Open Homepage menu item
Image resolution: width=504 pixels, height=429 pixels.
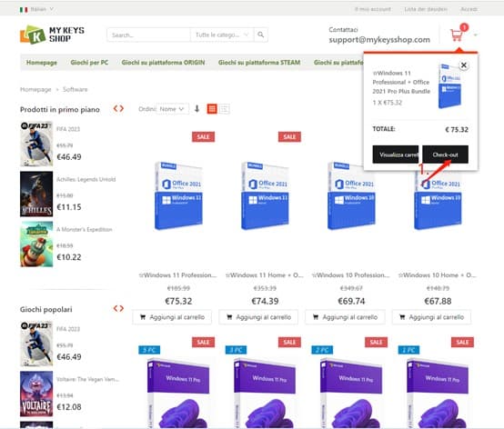pos(42,63)
